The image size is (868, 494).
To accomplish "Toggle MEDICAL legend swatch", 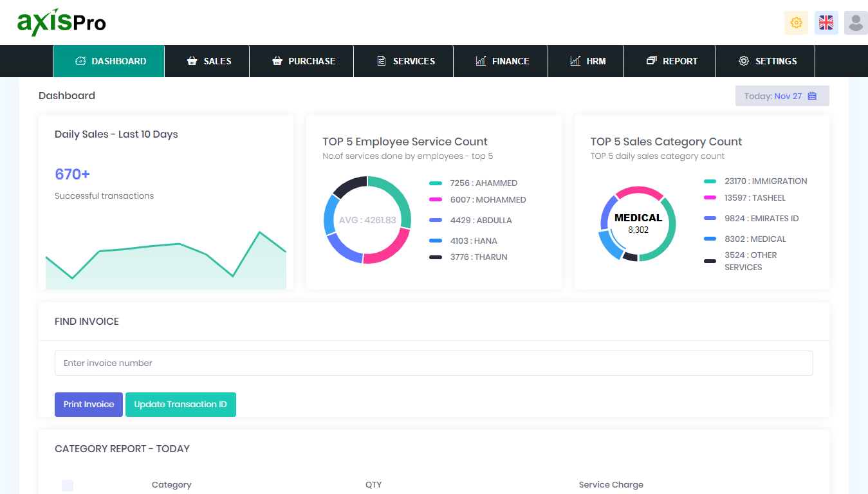I will click(710, 239).
